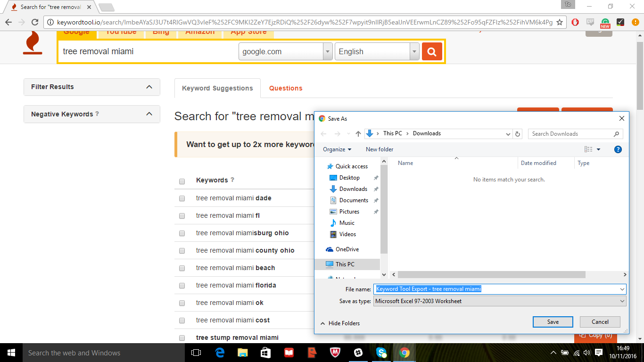Open the Windows Start menu
The width and height of the screenshot is (644, 362).
point(11,353)
